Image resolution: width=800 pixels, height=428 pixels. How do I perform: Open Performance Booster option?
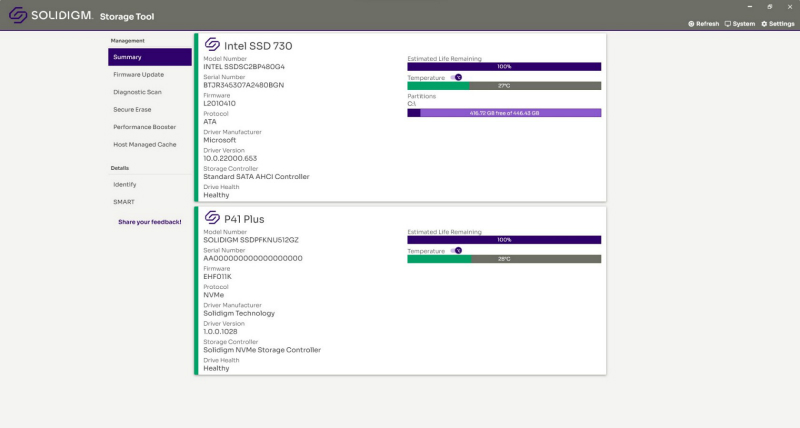pyautogui.click(x=145, y=127)
